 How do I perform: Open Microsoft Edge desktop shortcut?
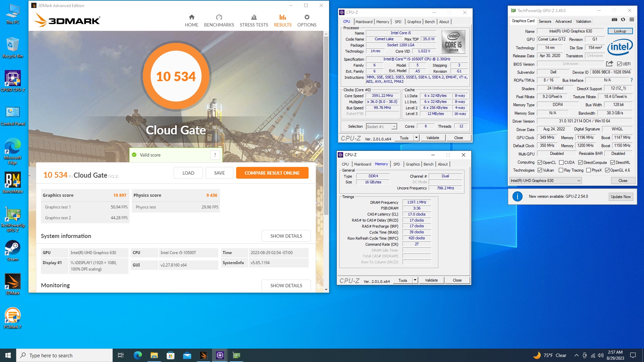[13, 151]
